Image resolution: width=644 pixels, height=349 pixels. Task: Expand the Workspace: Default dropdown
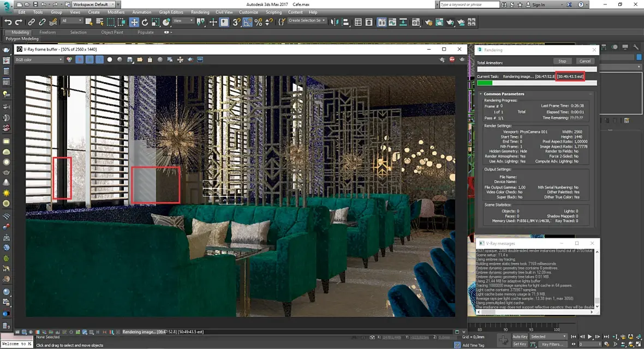(x=94, y=4)
